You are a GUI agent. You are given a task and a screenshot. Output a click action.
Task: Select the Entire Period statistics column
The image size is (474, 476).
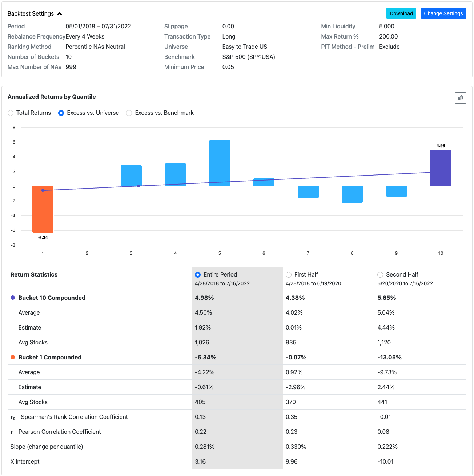pos(198,275)
